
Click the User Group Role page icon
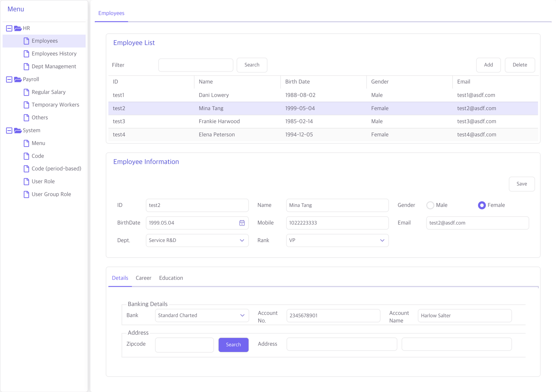26,194
